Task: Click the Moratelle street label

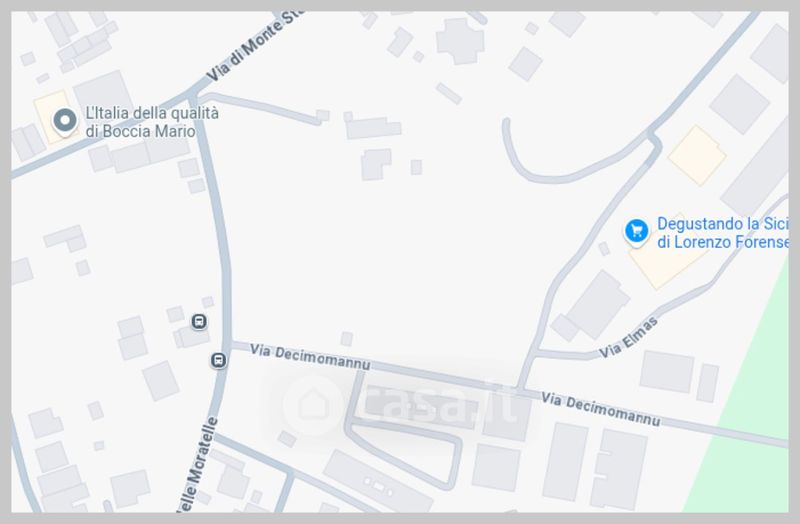Action: coord(196,465)
